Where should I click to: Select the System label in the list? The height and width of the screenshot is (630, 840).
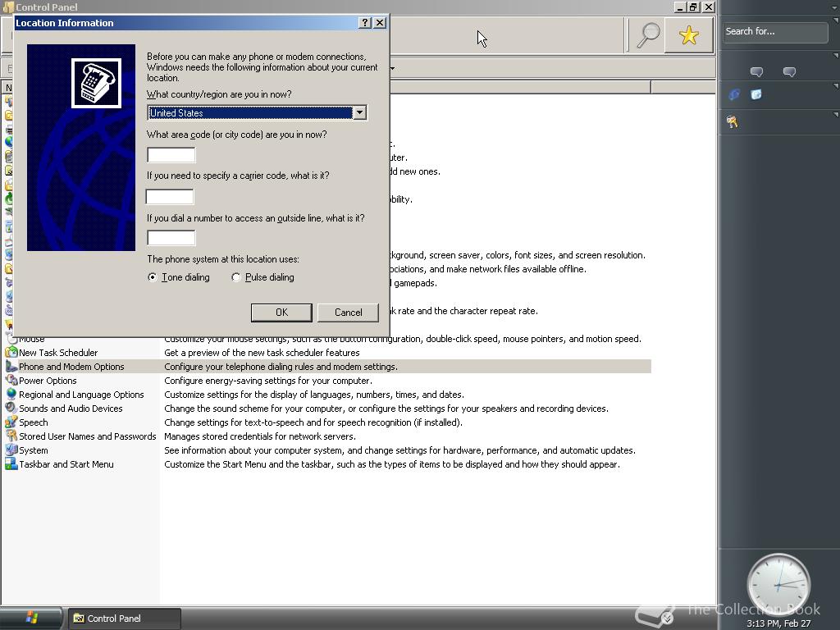pos(33,450)
